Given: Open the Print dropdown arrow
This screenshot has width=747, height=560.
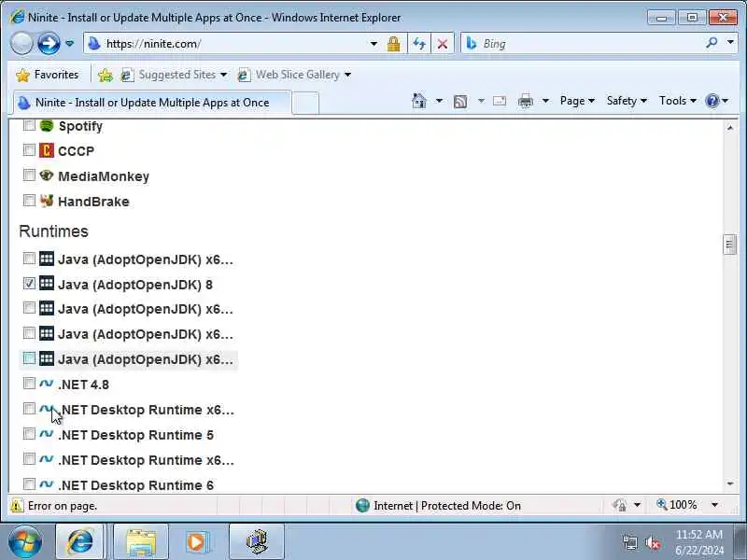Looking at the screenshot, I should [545, 101].
